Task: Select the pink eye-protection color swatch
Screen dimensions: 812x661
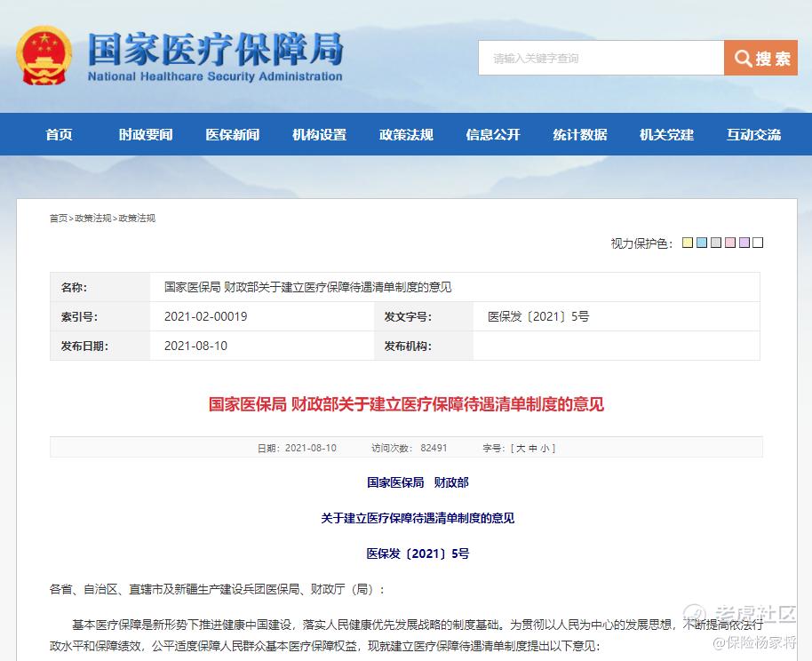Action: point(730,243)
